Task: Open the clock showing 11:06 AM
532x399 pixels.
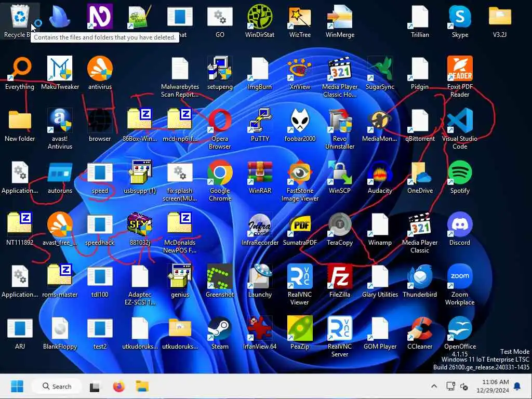Action: 493,386
